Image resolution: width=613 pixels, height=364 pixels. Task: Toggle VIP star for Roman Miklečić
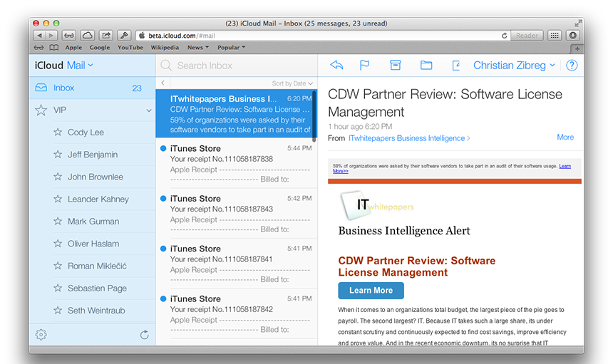58,266
